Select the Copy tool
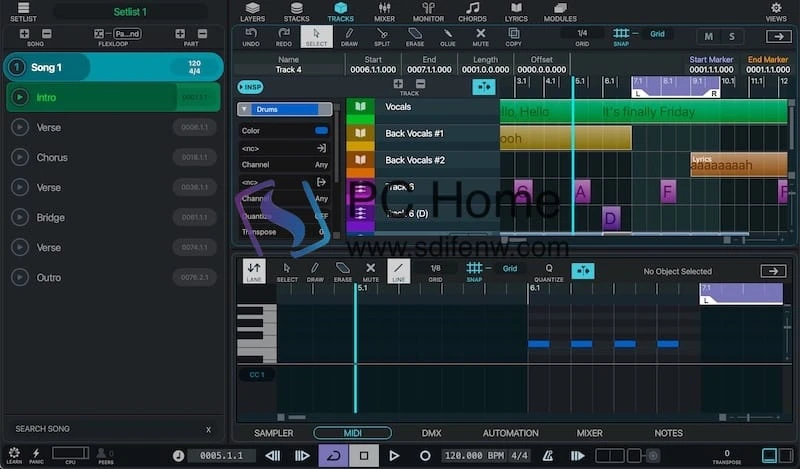This screenshot has height=469, width=800. pos(513,37)
